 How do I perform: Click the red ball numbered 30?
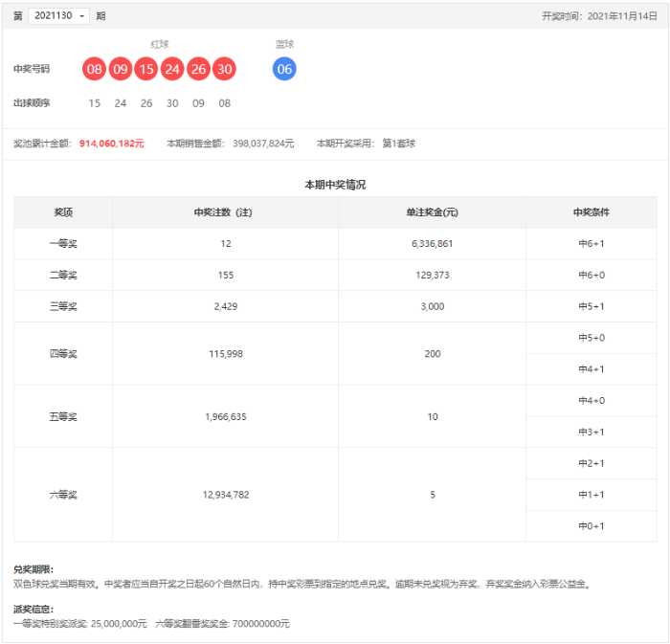click(x=224, y=69)
